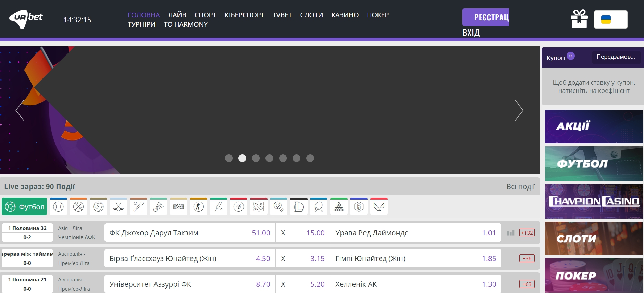Choose the table tennis paddle icon
This screenshot has width=644, height=293.
[319, 207]
